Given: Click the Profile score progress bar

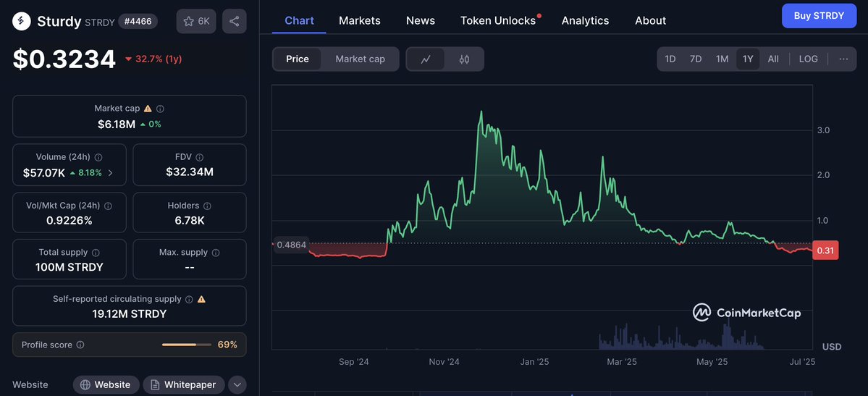Looking at the screenshot, I should 187,345.
